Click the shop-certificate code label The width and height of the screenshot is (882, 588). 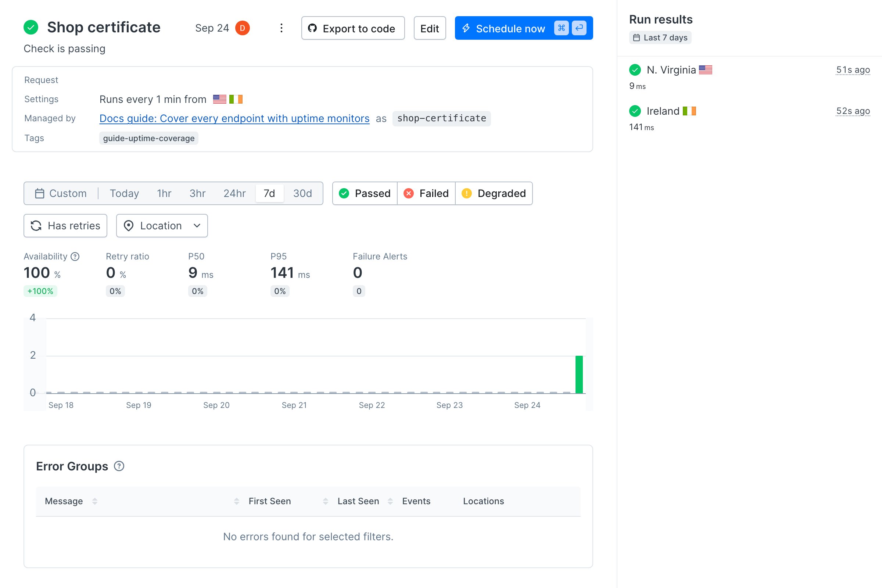point(441,118)
